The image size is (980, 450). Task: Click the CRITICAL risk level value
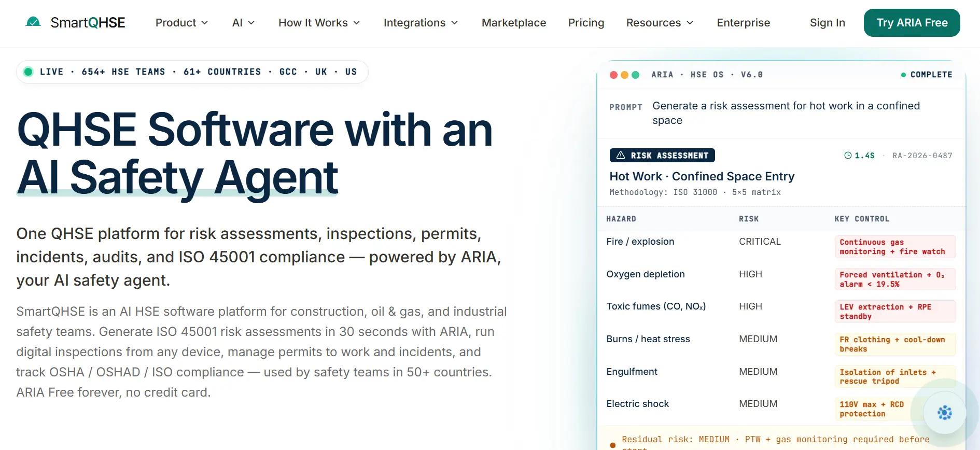pos(760,242)
